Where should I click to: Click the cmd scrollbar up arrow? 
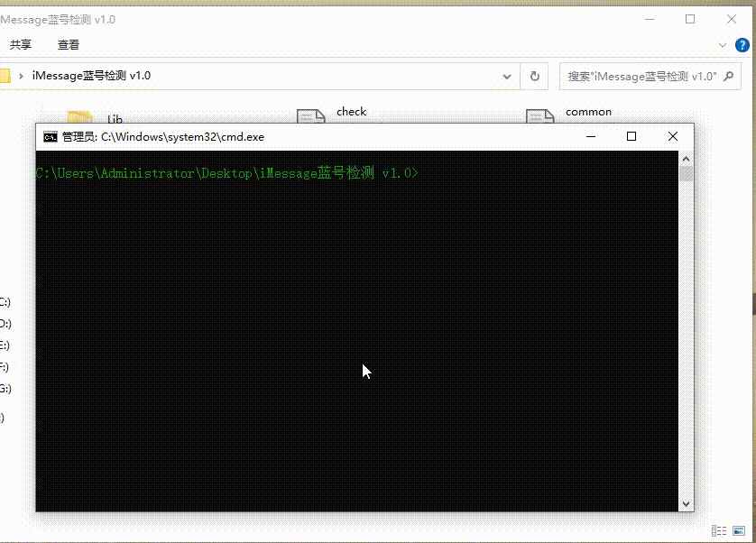coord(686,159)
